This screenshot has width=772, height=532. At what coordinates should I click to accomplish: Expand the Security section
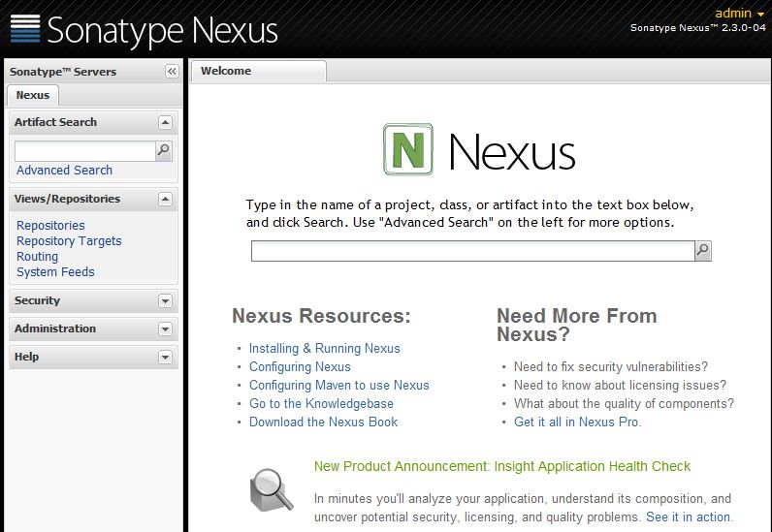[x=166, y=300]
